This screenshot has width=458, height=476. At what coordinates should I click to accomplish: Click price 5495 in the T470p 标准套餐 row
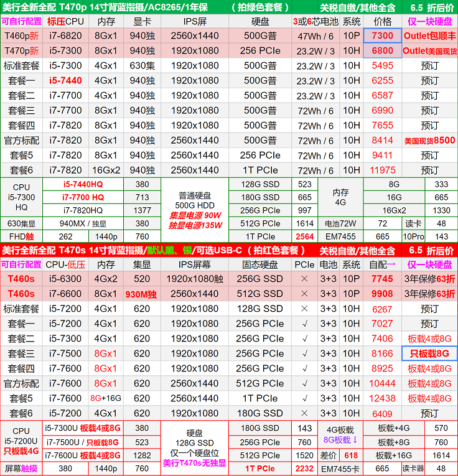pyautogui.click(x=383, y=65)
